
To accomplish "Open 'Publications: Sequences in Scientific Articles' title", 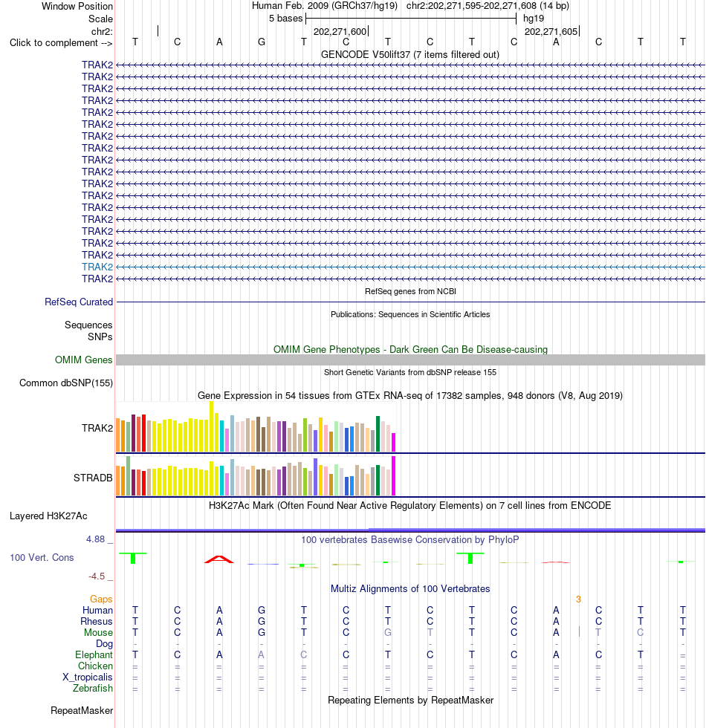I will (x=410, y=314).
